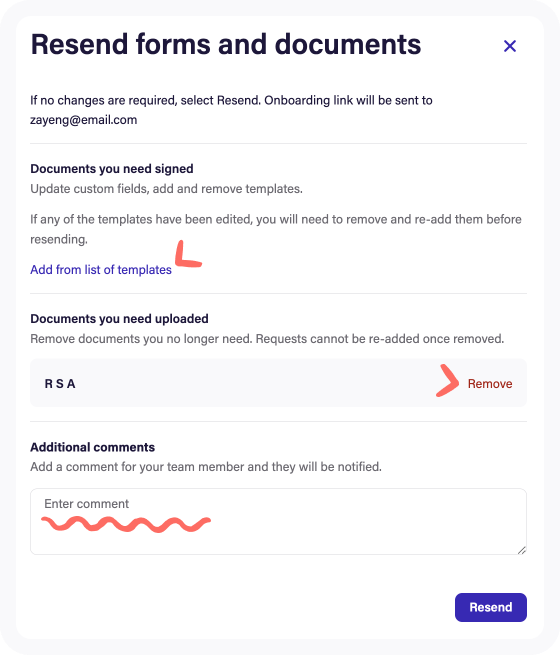Click the Resend button
Image resolution: width=560 pixels, height=655 pixels.
tap(491, 607)
